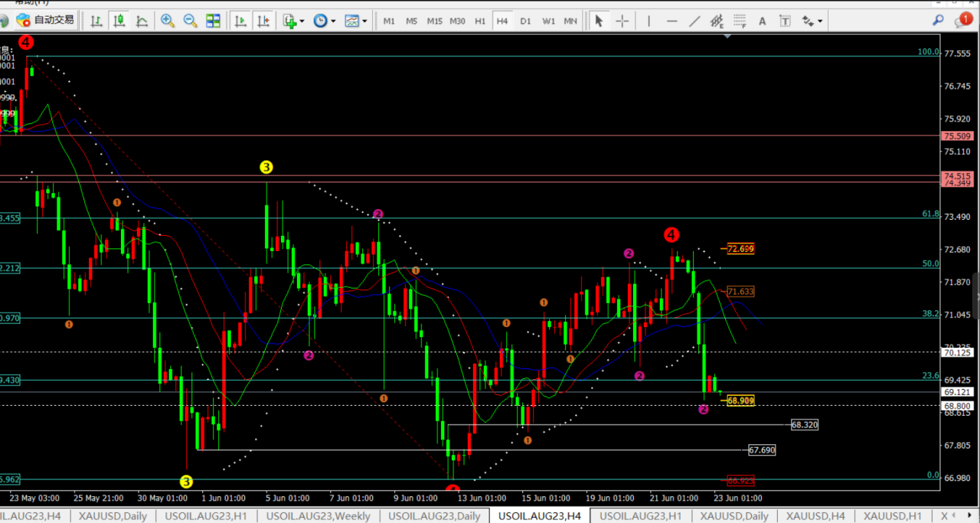Toggle chart shift from right border
Viewport: 980px width, 523px height.
click(x=263, y=21)
